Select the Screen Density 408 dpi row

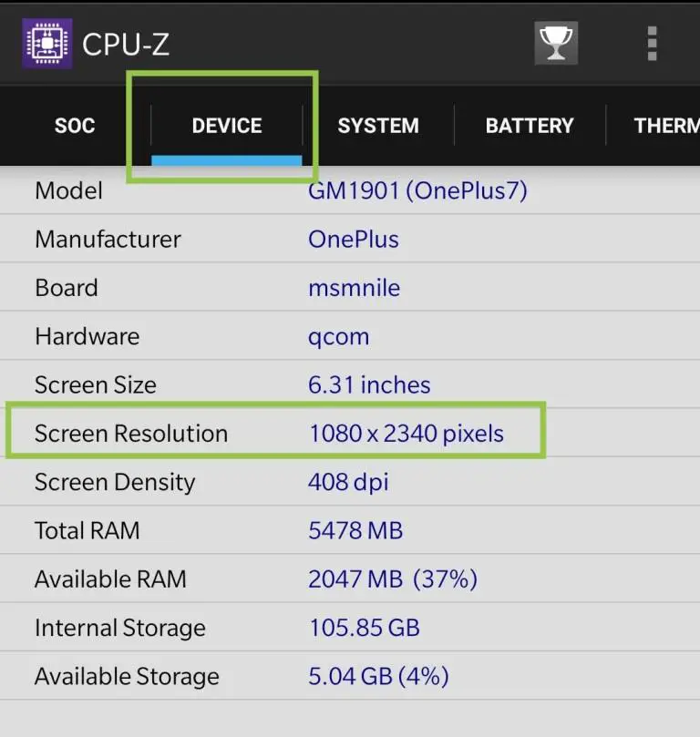click(x=350, y=482)
